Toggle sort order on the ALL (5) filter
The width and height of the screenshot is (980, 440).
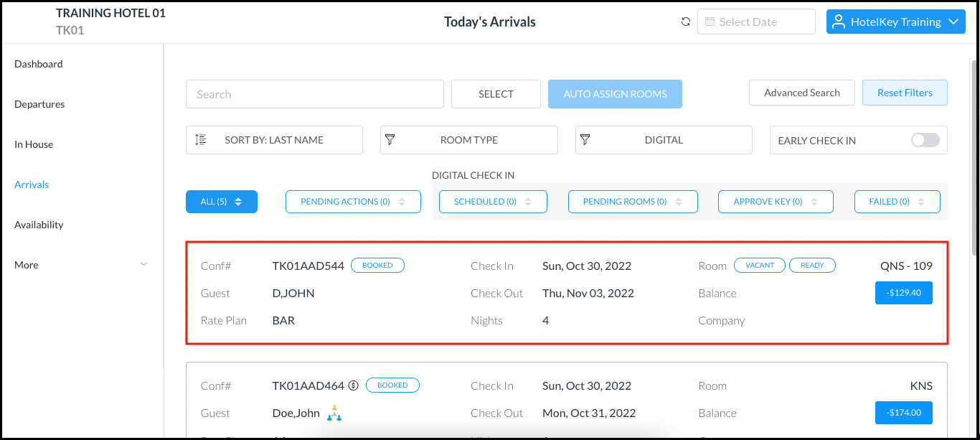click(x=238, y=202)
